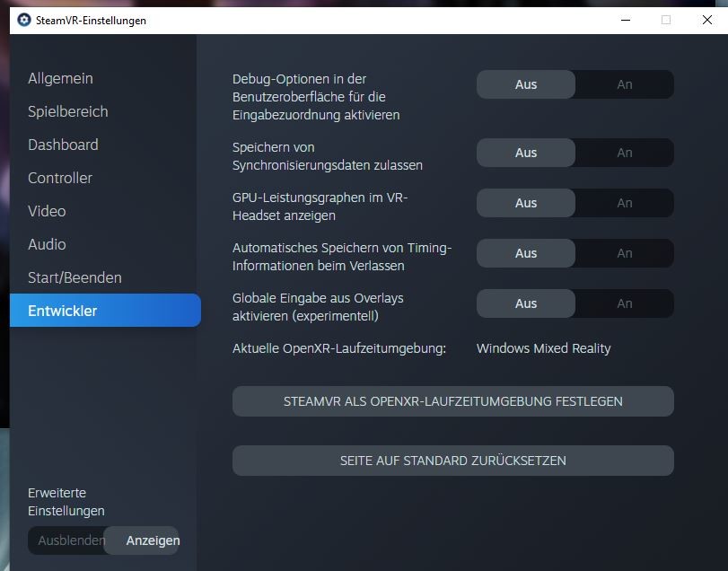Go to the Video settings section
This screenshot has height=571, width=728.
click(47, 211)
